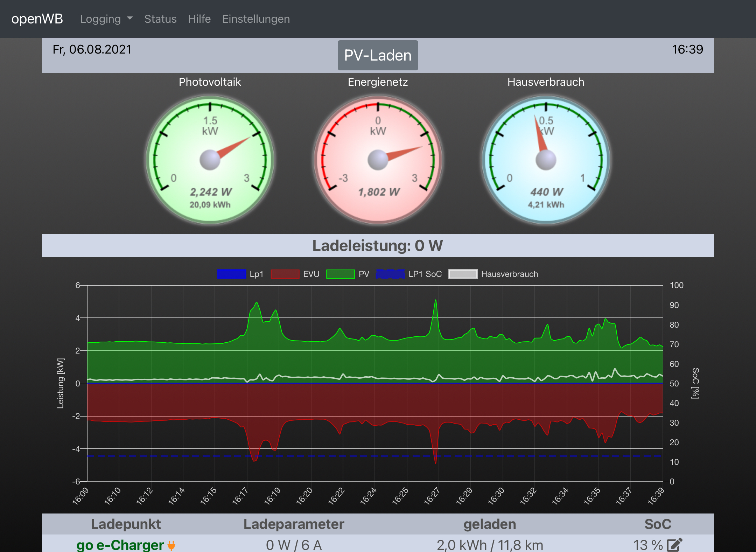Click the go e-Charger charge point name
The image size is (756, 552).
click(x=120, y=545)
